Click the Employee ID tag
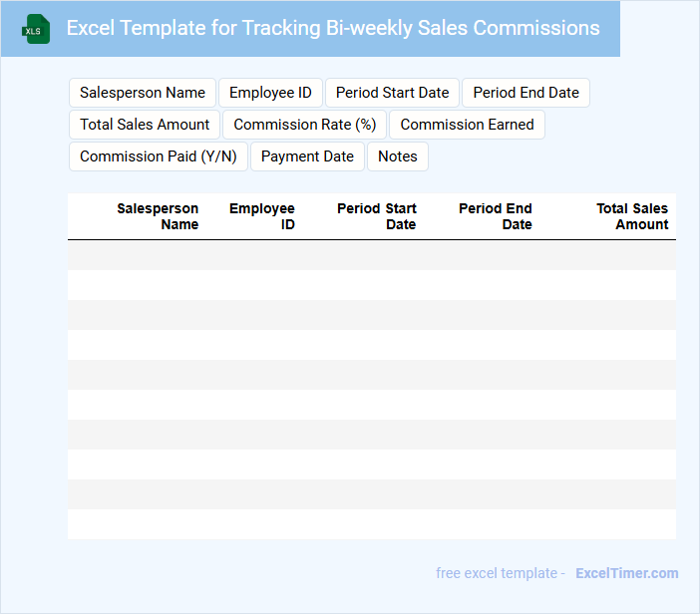 (x=270, y=93)
